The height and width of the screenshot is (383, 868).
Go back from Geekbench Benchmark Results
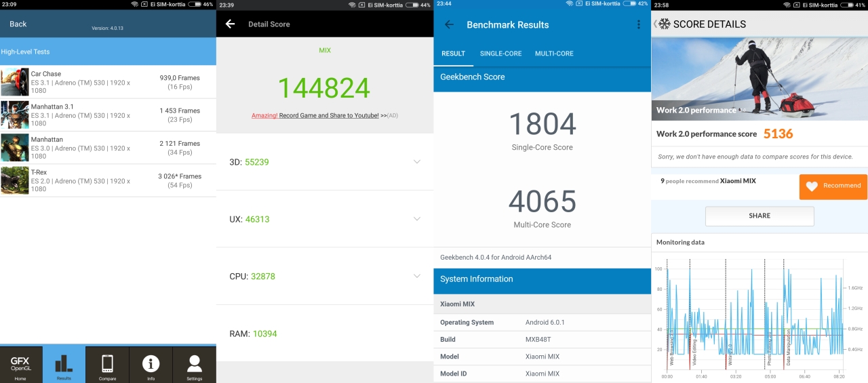(449, 24)
